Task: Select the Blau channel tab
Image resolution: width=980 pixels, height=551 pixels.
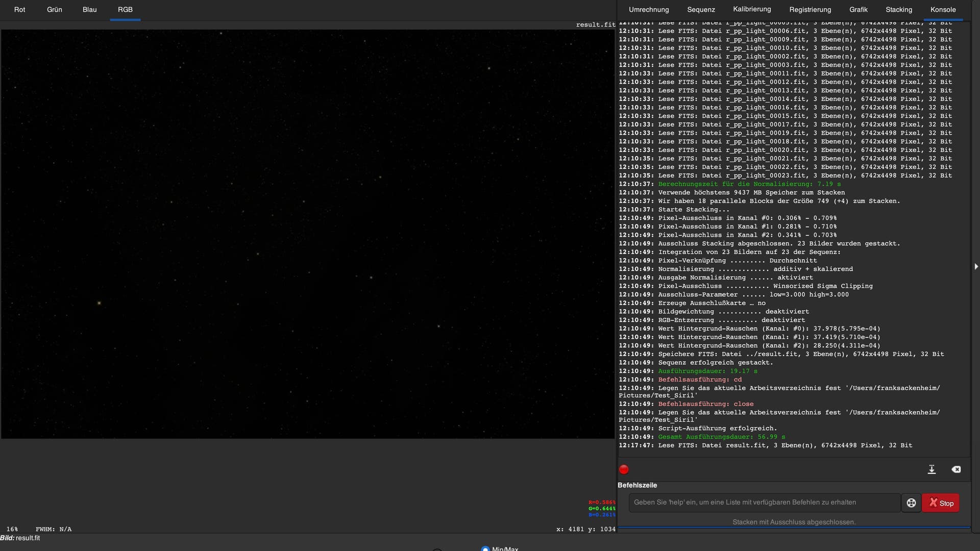Action: tap(89, 10)
